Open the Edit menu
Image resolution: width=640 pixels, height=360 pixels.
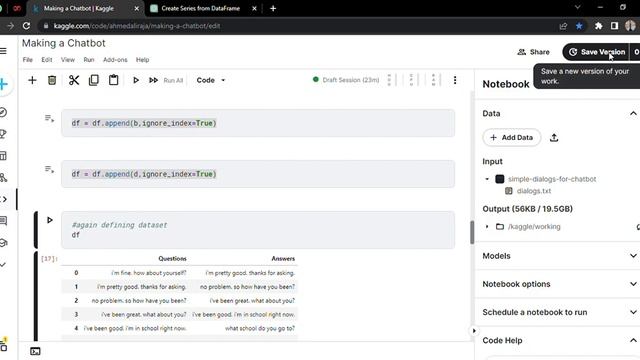(47, 60)
